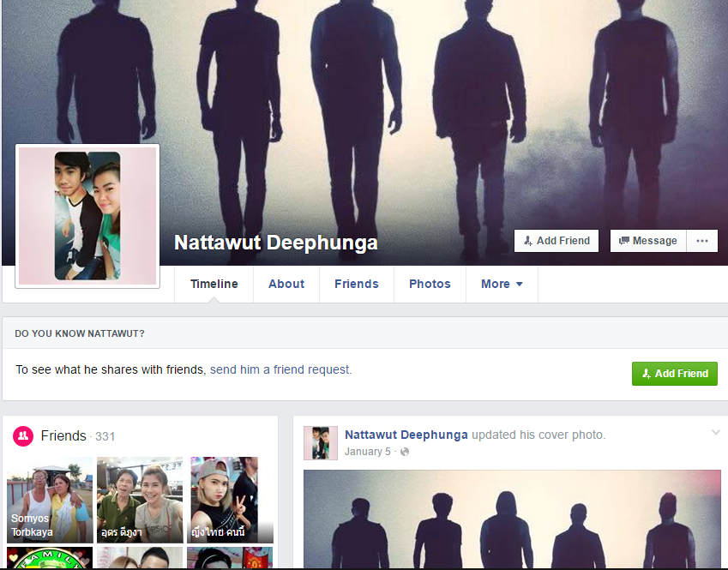Click Nattawut Deephunga name in post header
Screen dimensions: 728x570
click(406, 435)
